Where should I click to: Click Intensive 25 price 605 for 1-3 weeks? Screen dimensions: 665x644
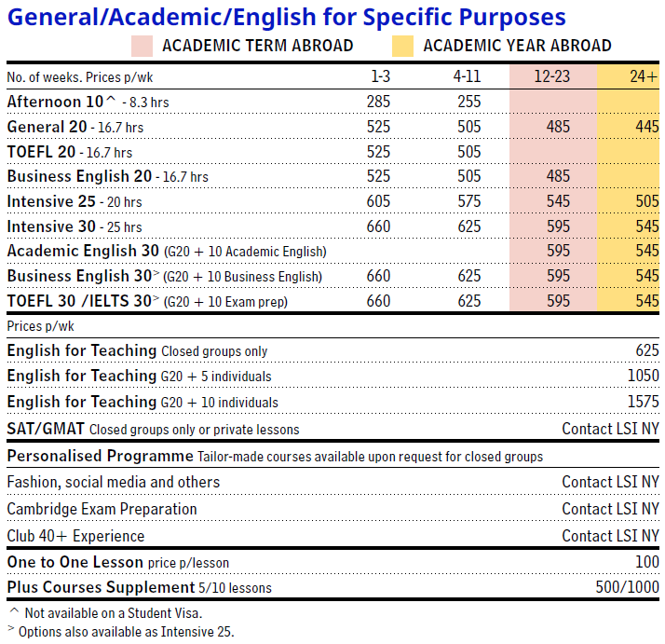click(x=378, y=201)
